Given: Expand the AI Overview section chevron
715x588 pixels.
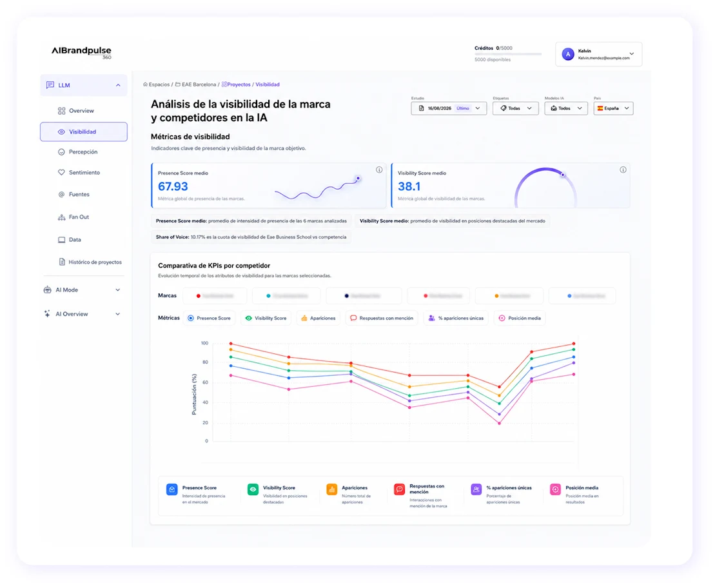Looking at the screenshot, I should pos(117,314).
